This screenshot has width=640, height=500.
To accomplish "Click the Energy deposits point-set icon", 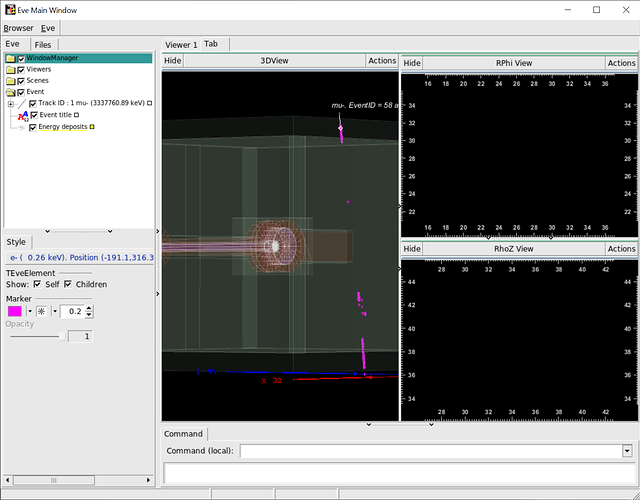I will click(x=21, y=127).
